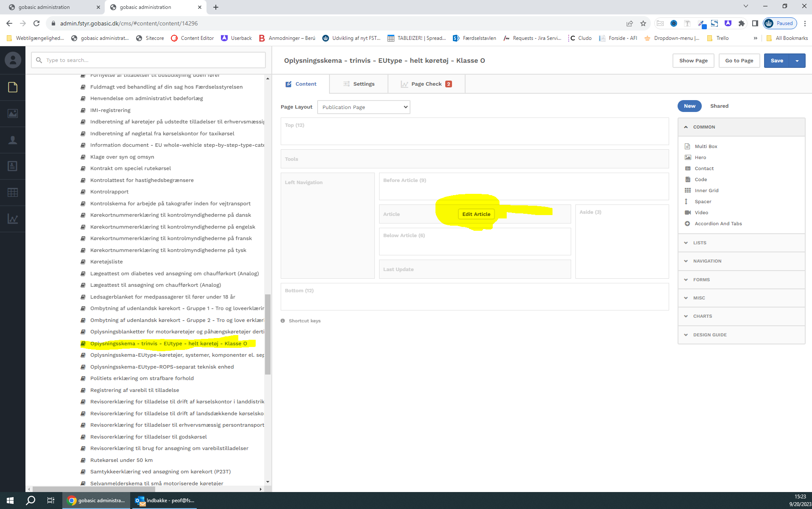Open the Page Check tab
The width and height of the screenshot is (812, 509).
426,84
